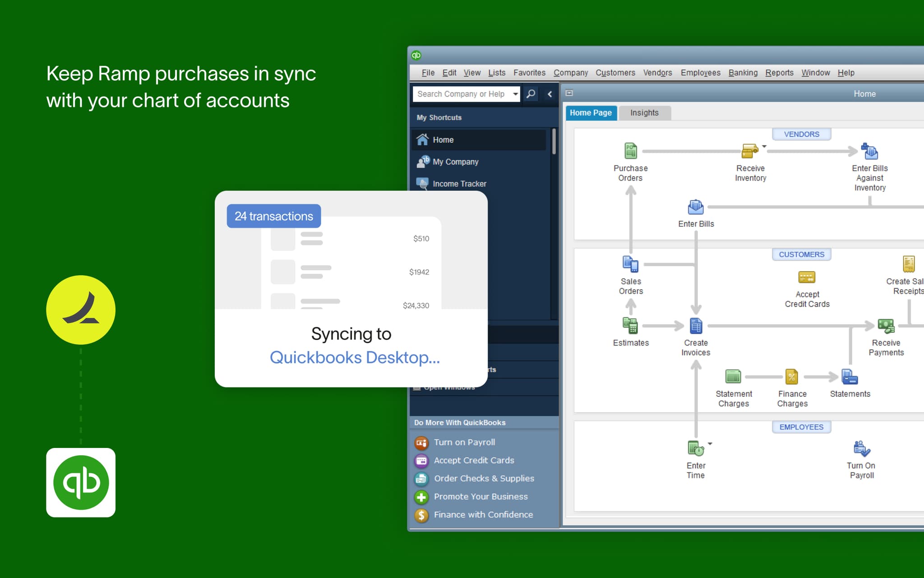924x578 pixels.
Task: Open Receive Payments
Action: coord(886,326)
